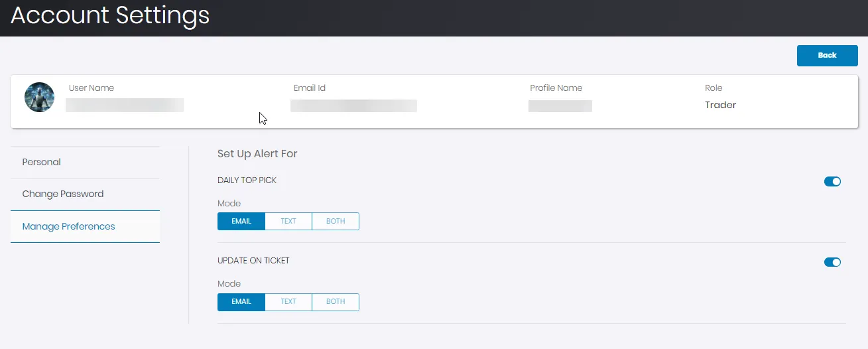Screen dimensions: 868x349
Task: Select BOTH mode for Update On Ticket
Action: pos(336,302)
